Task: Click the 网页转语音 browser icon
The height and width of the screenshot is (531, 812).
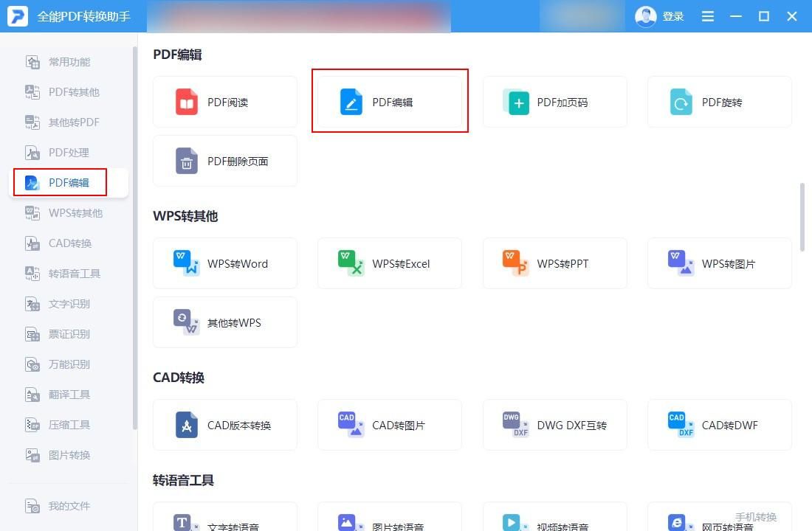Action: (680, 523)
